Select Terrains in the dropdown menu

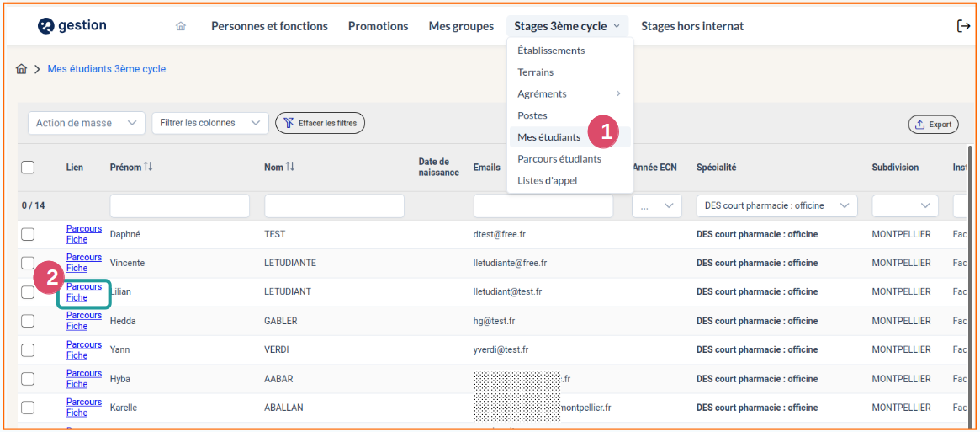(536, 72)
